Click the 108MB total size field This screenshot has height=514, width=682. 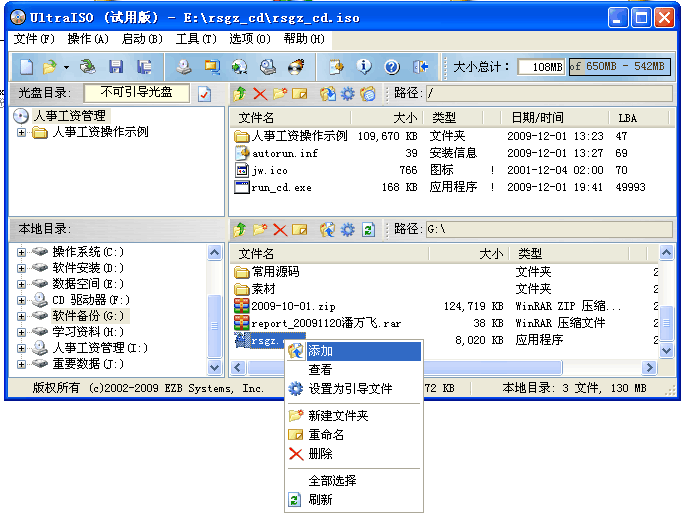(542, 67)
